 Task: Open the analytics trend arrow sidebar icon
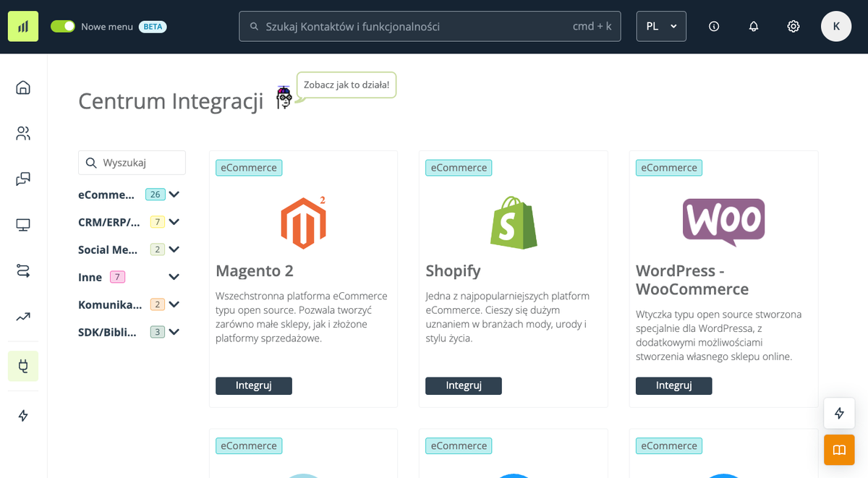click(23, 316)
